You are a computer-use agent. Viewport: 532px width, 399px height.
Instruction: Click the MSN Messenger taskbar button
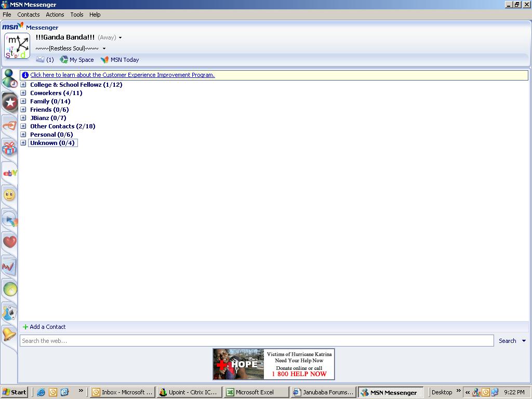pyautogui.click(x=390, y=392)
